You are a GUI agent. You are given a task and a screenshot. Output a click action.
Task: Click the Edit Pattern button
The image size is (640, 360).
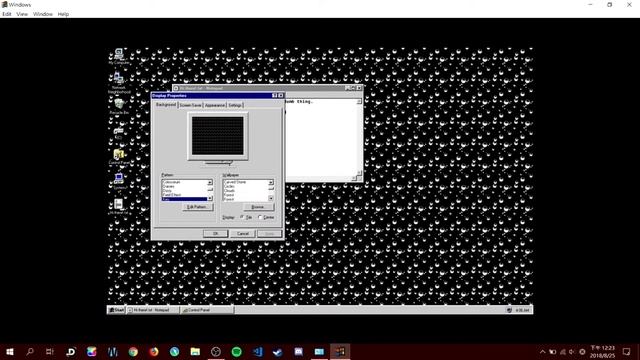[198, 207]
